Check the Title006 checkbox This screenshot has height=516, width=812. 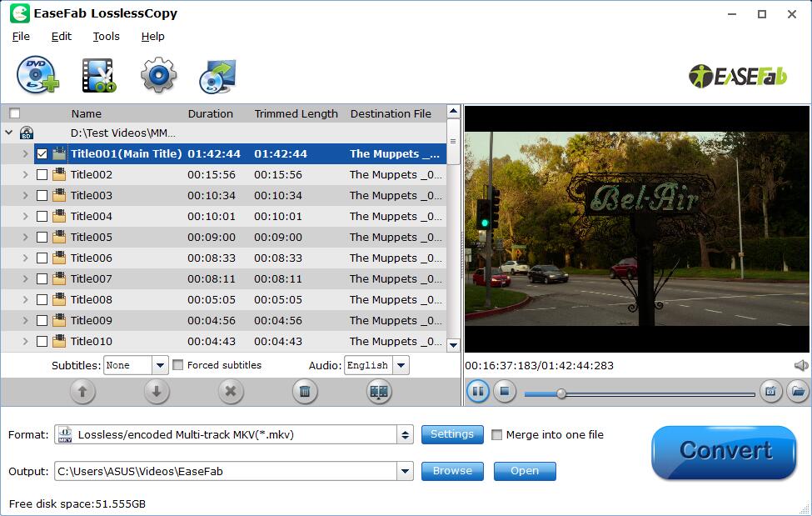click(42, 258)
